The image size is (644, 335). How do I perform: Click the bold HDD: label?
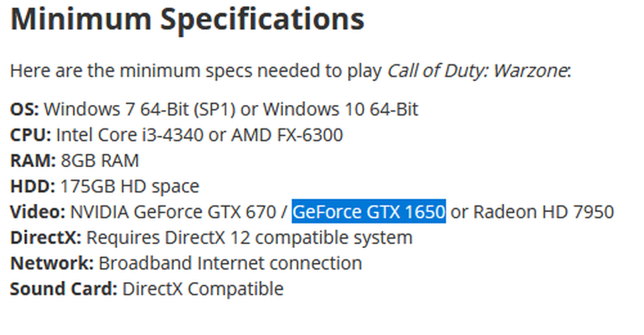point(33,186)
